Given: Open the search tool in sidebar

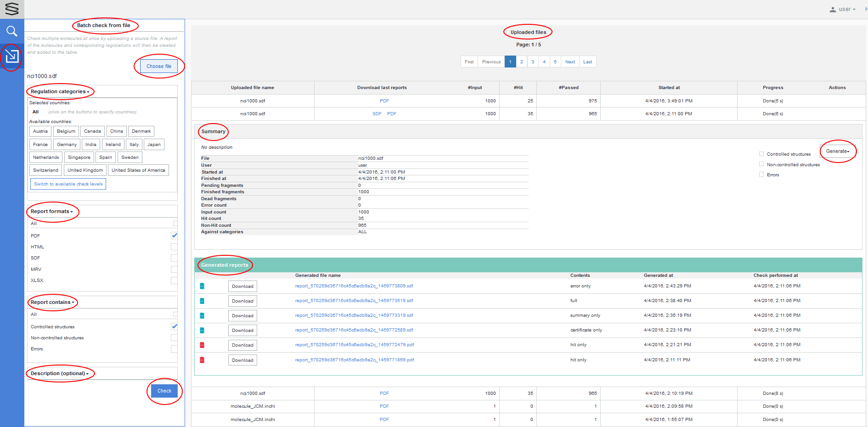Looking at the screenshot, I should pyautogui.click(x=12, y=31).
